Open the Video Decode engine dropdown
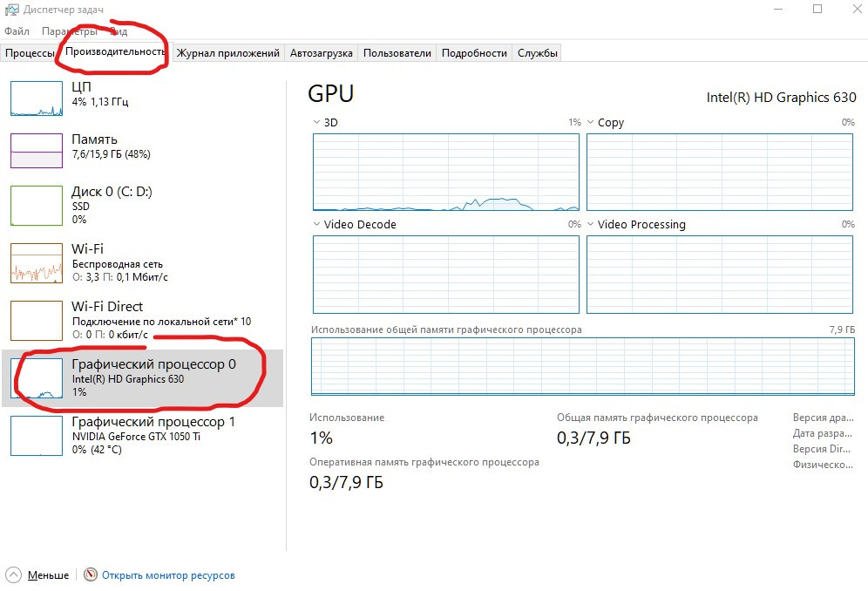Viewport: 868px width, 591px height. pyautogui.click(x=317, y=225)
